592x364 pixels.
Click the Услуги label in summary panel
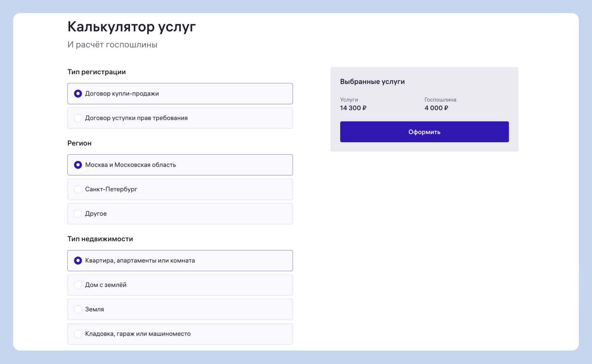[x=349, y=100]
